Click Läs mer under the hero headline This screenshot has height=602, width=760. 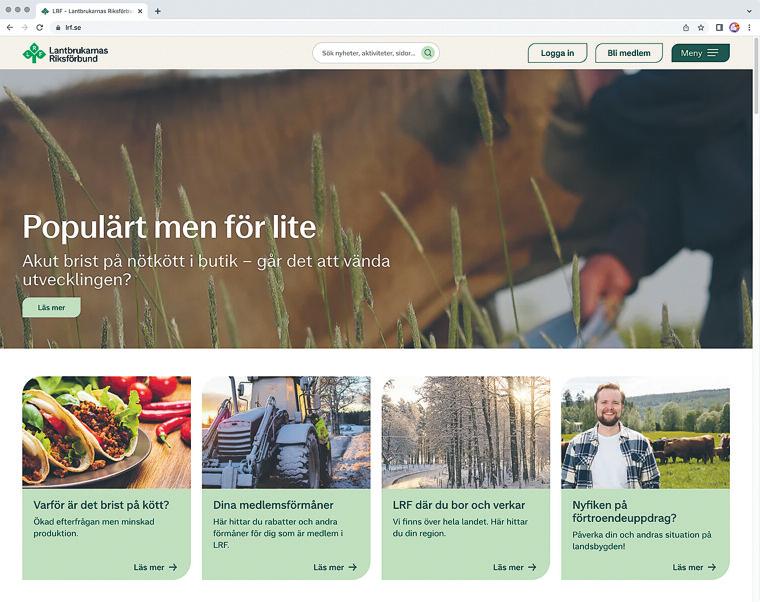(51, 307)
